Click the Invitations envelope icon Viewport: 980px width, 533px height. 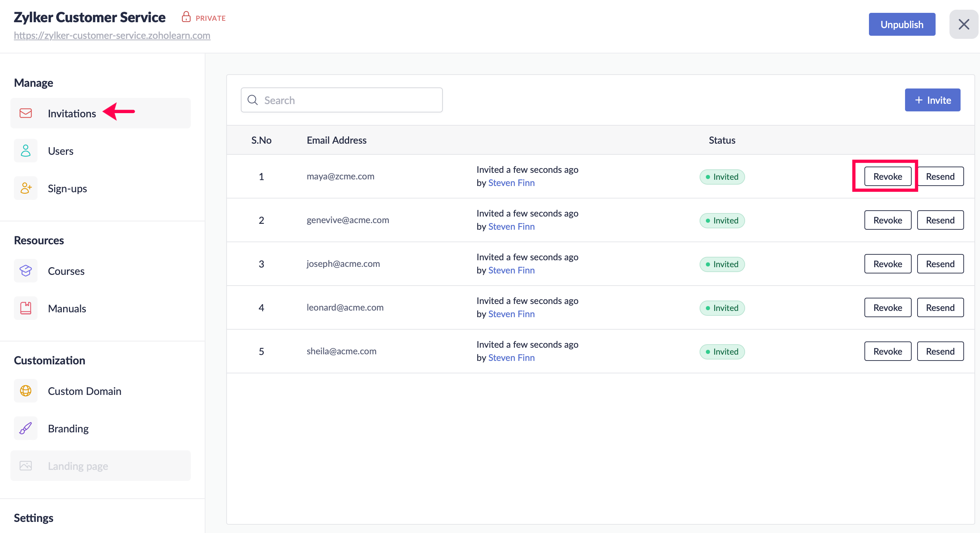click(25, 113)
